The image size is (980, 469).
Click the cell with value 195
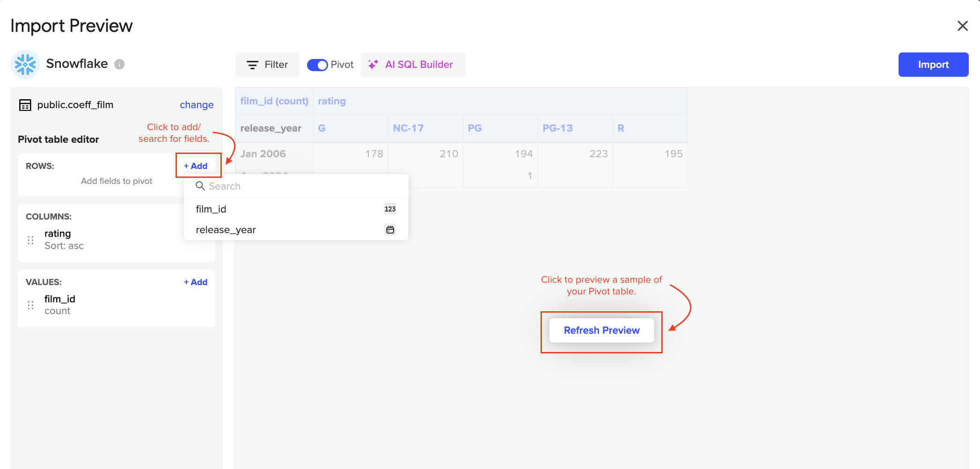(x=650, y=154)
